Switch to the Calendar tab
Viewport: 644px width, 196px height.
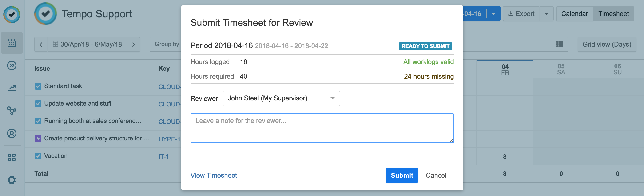click(x=574, y=14)
